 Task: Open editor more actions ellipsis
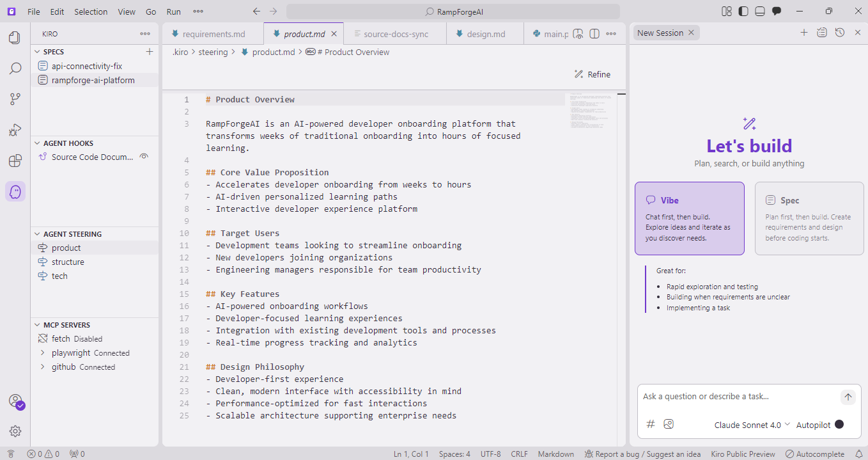pyautogui.click(x=612, y=34)
